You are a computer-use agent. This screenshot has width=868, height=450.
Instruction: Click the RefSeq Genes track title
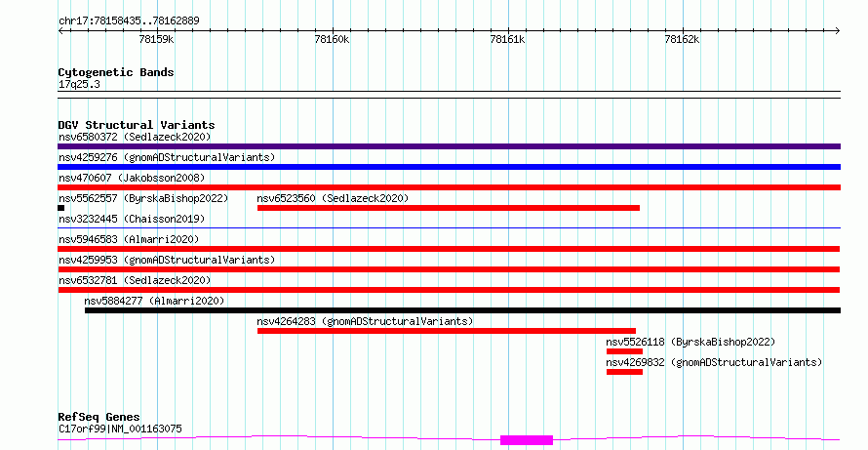(99, 417)
